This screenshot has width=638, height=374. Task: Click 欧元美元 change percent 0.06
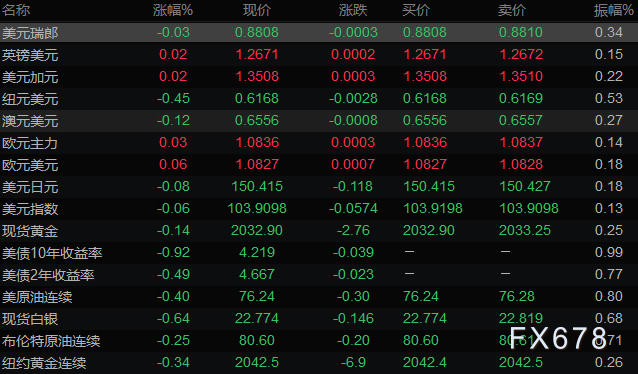[x=173, y=164]
